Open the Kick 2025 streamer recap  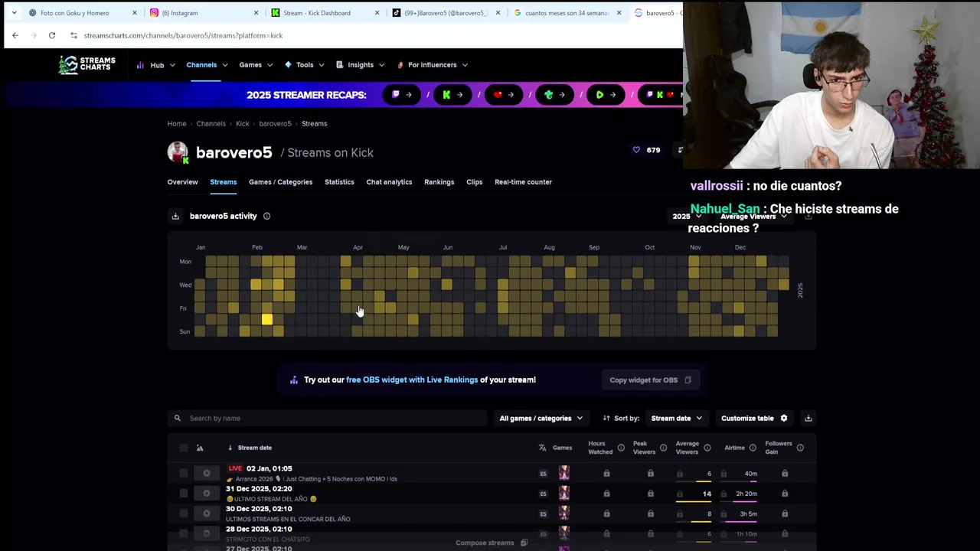[x=452, y=95]
